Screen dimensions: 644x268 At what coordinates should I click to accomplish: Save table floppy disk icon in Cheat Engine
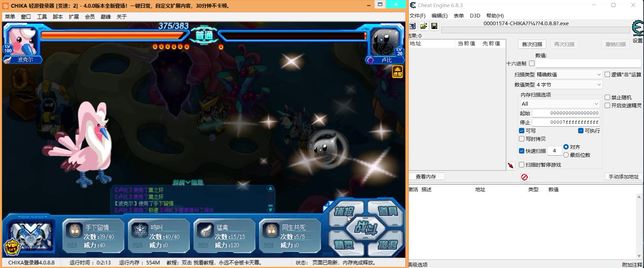click(x=434, y=26)
